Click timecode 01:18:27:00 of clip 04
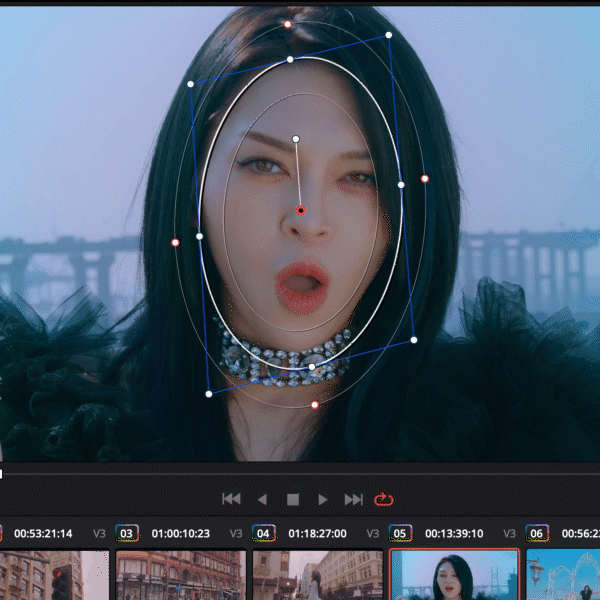 [x=317, y=533]
